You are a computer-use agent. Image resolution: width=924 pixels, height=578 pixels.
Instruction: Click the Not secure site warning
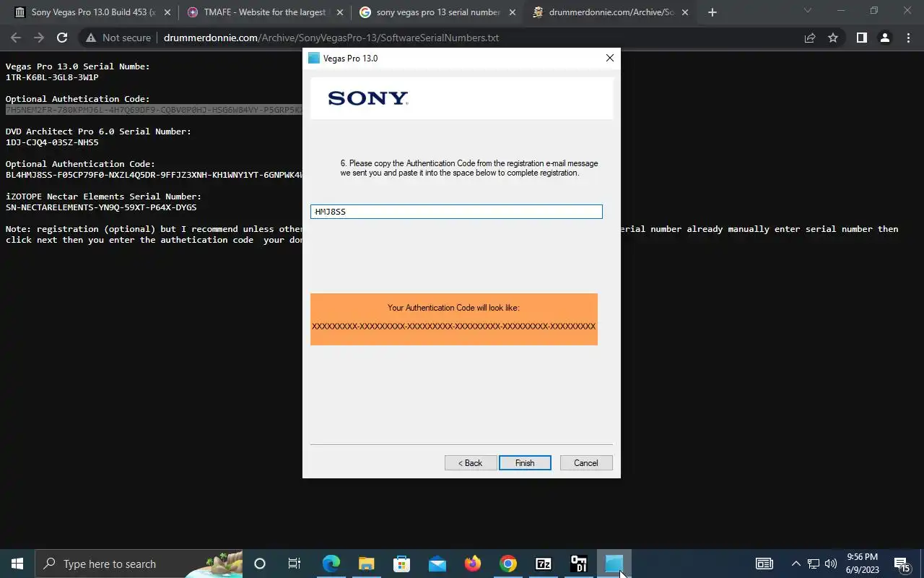(x=119, y=38)
